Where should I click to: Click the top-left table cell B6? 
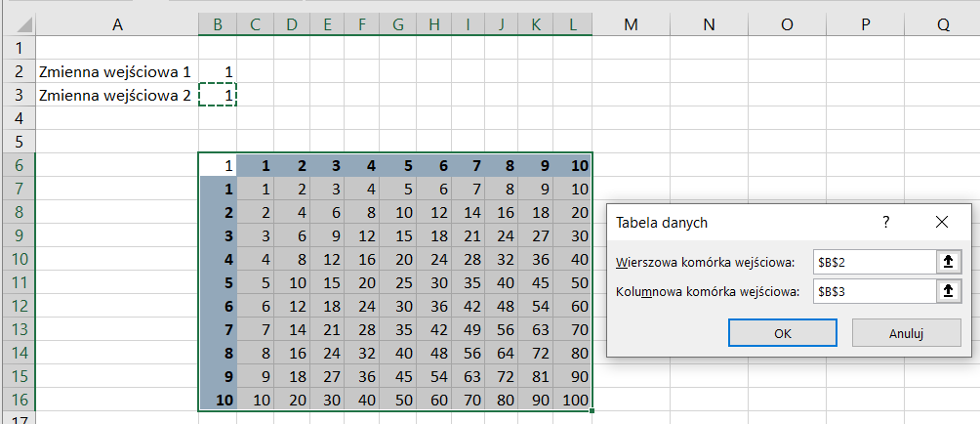(218, 165)
